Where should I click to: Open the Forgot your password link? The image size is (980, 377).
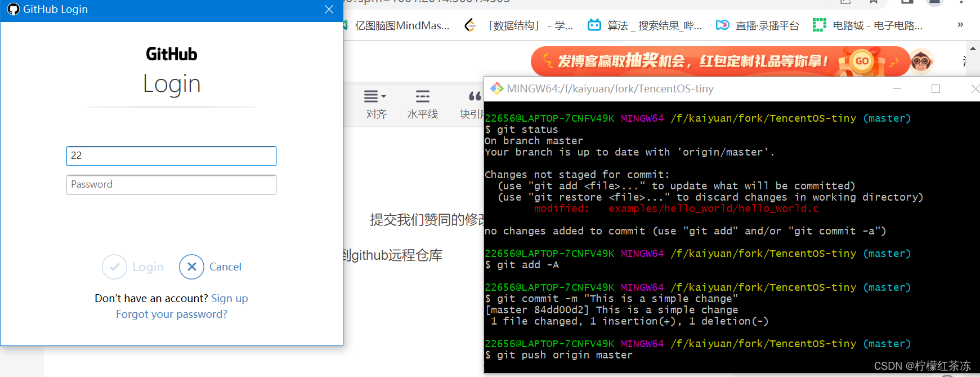pyautogui.click(x=172, y=314)
